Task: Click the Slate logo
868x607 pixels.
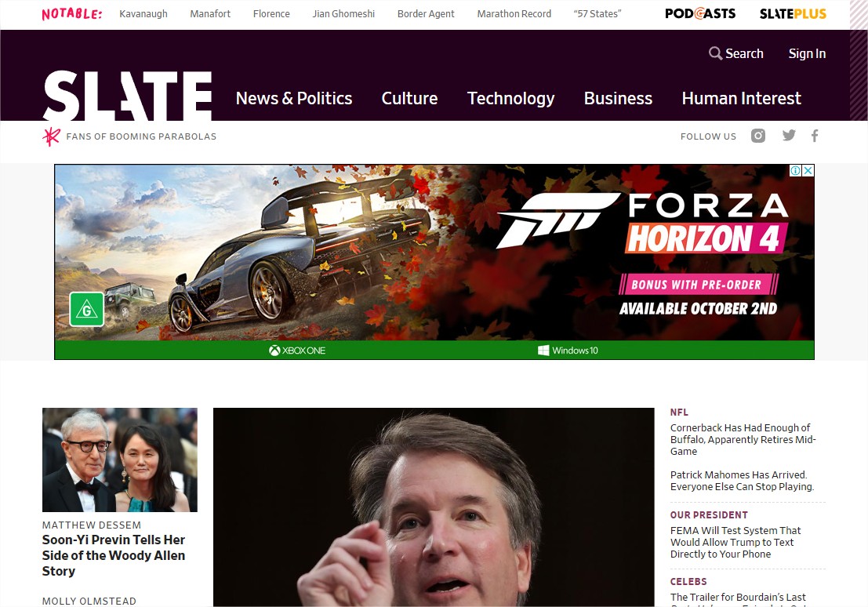Action: click(x=127, y=95)
